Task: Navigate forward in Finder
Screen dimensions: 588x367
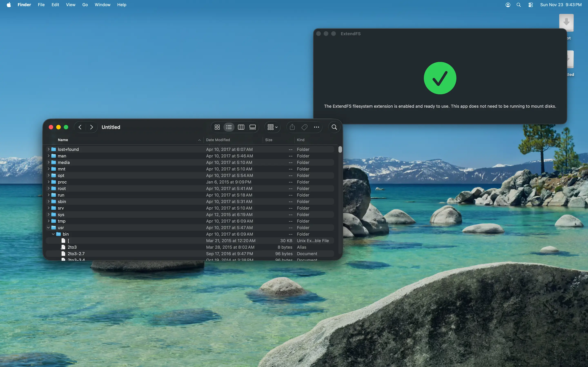Action: pos(91,127)
